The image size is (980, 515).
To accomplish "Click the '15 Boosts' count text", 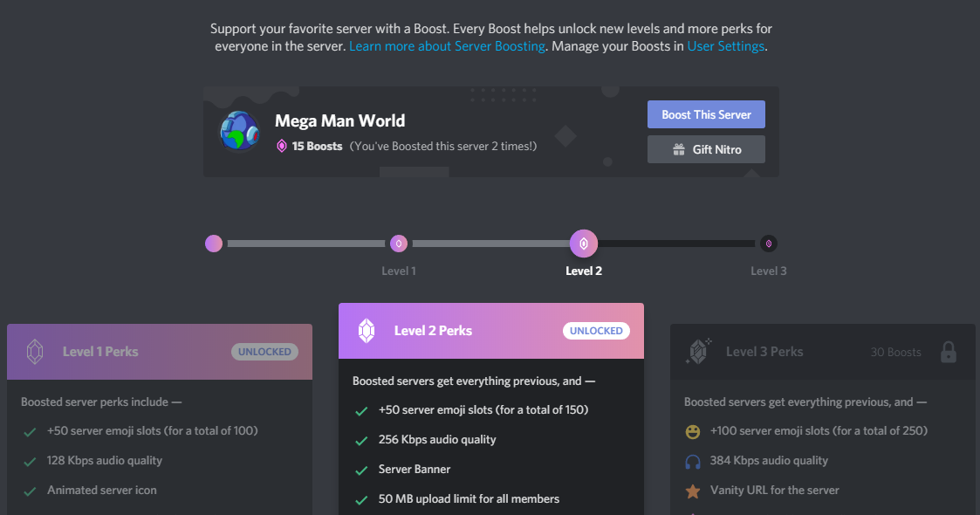I will click(317, 147).
